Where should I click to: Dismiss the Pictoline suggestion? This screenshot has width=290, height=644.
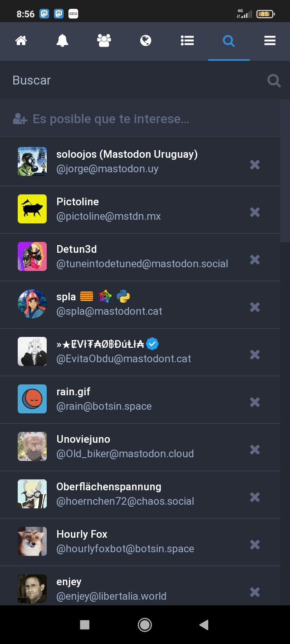tap(255, 212)
